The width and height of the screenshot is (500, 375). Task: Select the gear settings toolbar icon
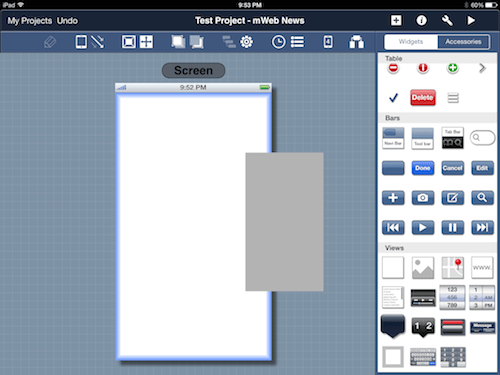pos(247,42)
